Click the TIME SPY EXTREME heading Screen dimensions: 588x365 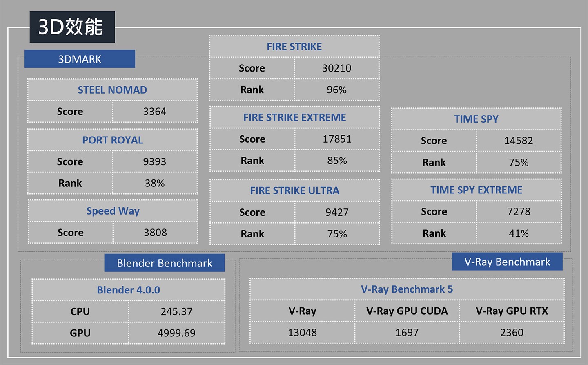(477, 190)
